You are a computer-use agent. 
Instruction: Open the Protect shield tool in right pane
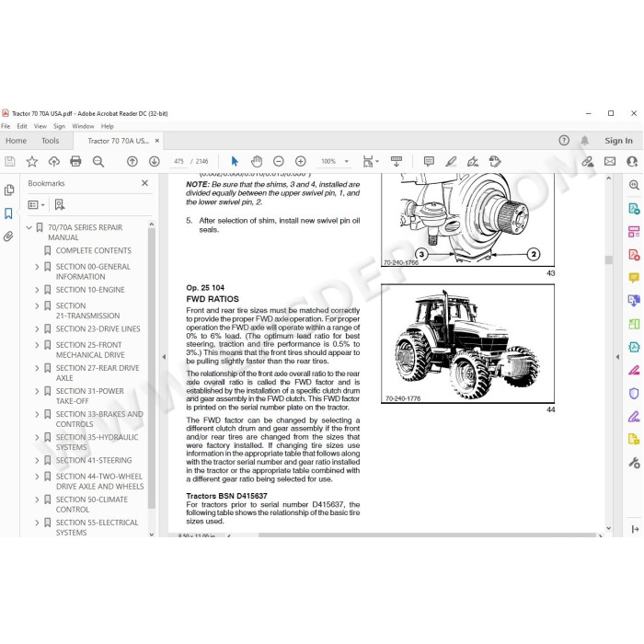coord(634,394)
